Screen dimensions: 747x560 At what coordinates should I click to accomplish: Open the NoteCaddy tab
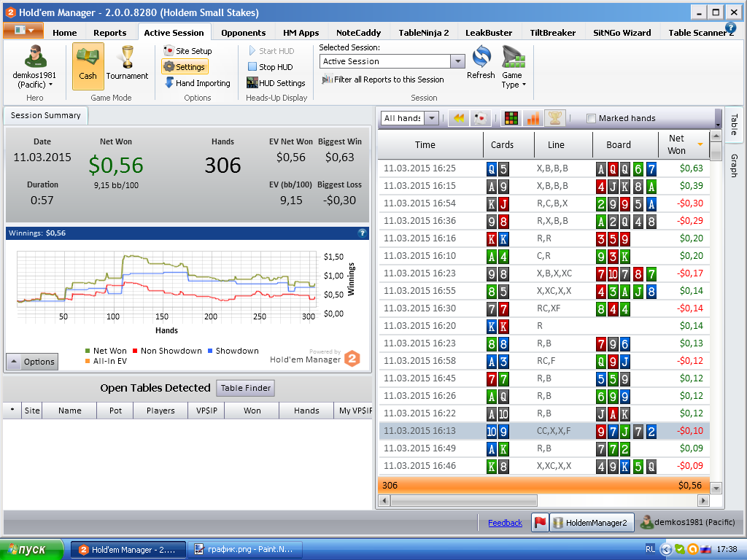click(x=358, y=33)
